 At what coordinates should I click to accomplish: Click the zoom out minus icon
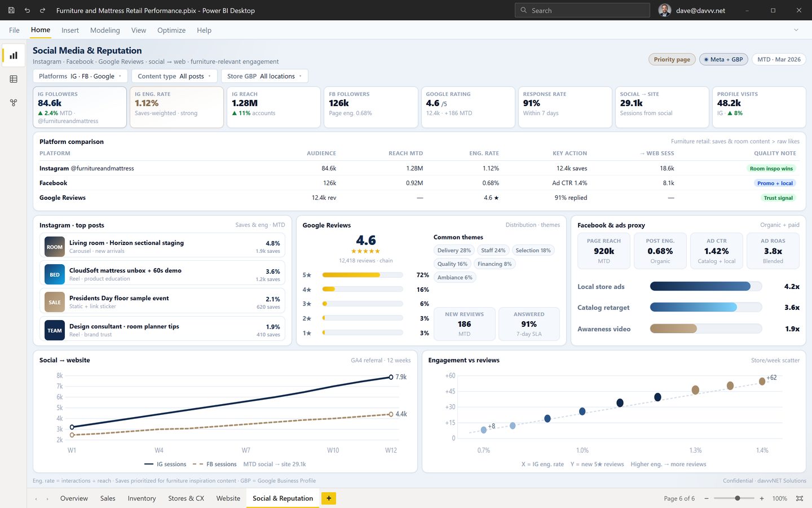coord(706,498)
